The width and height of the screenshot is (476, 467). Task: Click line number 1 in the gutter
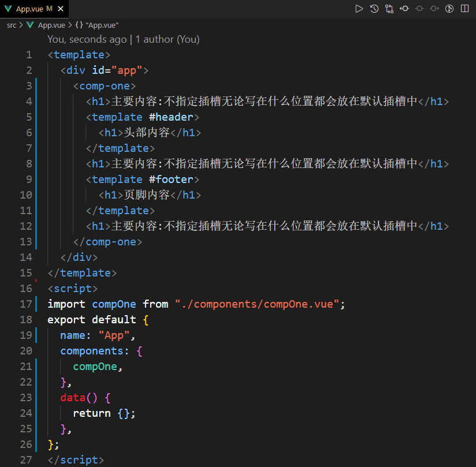click(x=29, y=55)
